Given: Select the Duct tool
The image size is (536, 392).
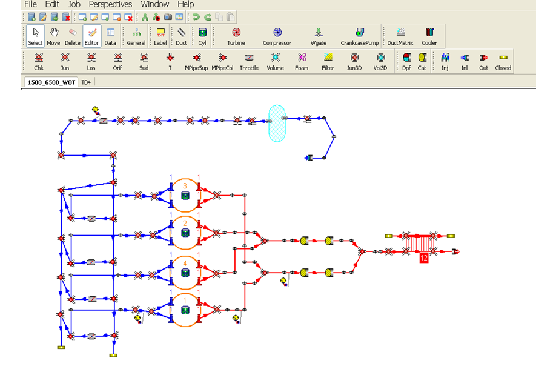Looking at the screenshot, I should 182,36.
